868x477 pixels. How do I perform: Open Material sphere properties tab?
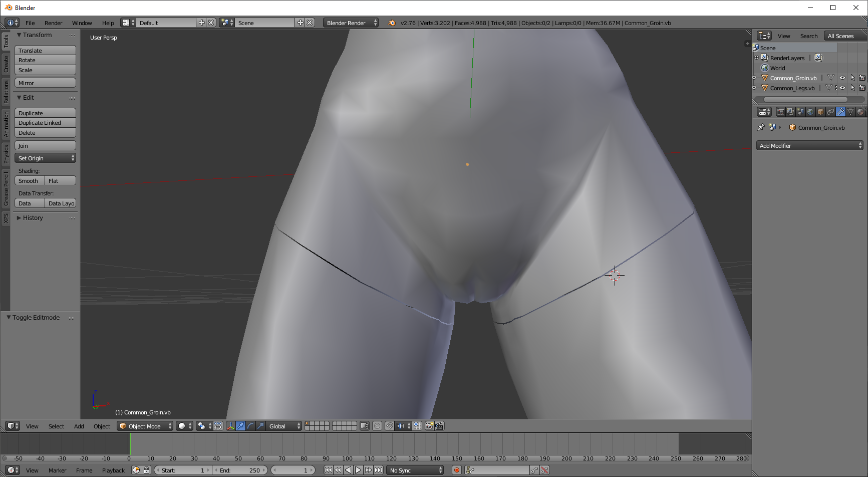tap(860, 112)
